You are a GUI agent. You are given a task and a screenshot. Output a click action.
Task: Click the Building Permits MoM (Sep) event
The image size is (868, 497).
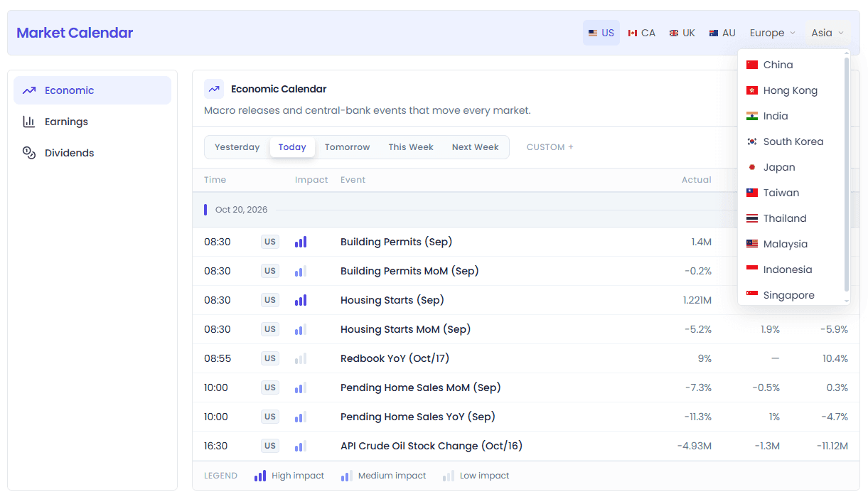click(409, 271)
